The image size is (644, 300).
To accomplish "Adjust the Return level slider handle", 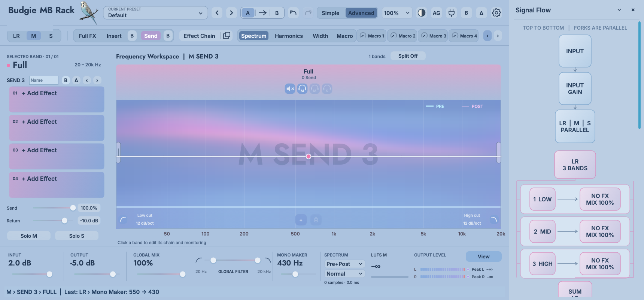I will (x=64, y=220).
